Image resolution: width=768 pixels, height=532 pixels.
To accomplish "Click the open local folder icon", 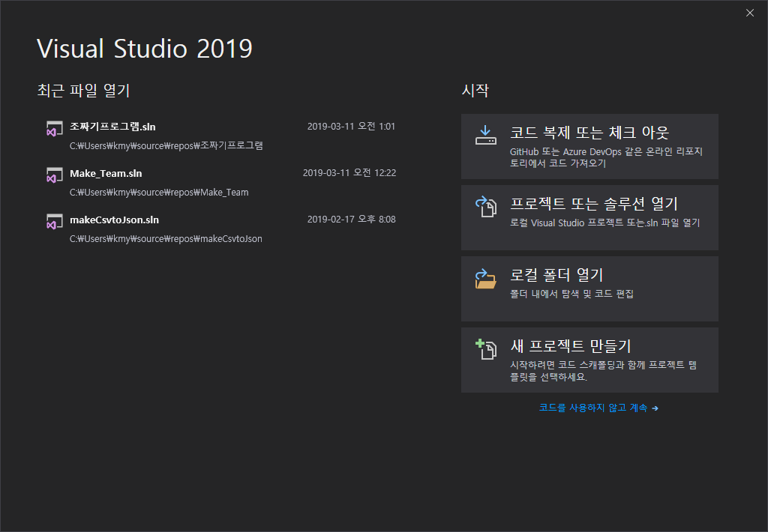I will coord(485,279).
